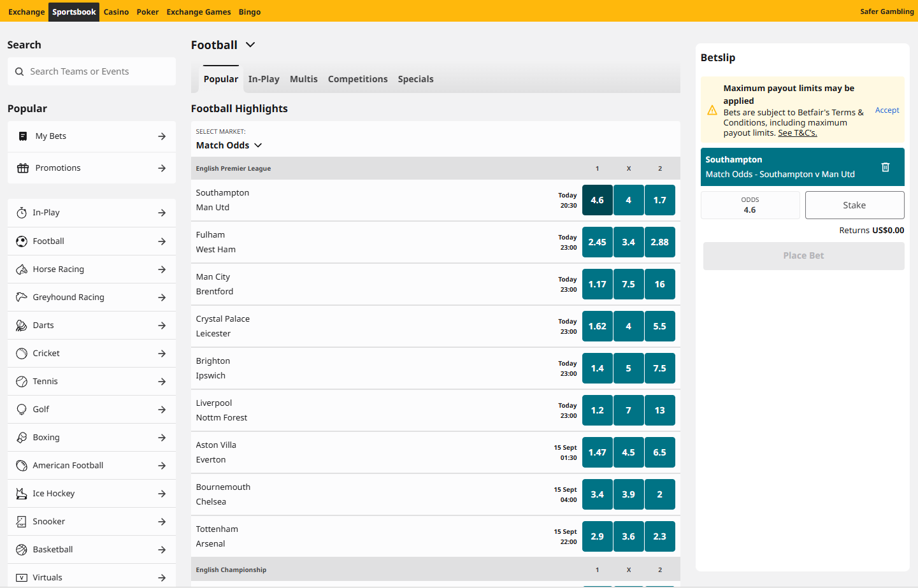Select Bournemouth win odds 3.4

point(598,494)
